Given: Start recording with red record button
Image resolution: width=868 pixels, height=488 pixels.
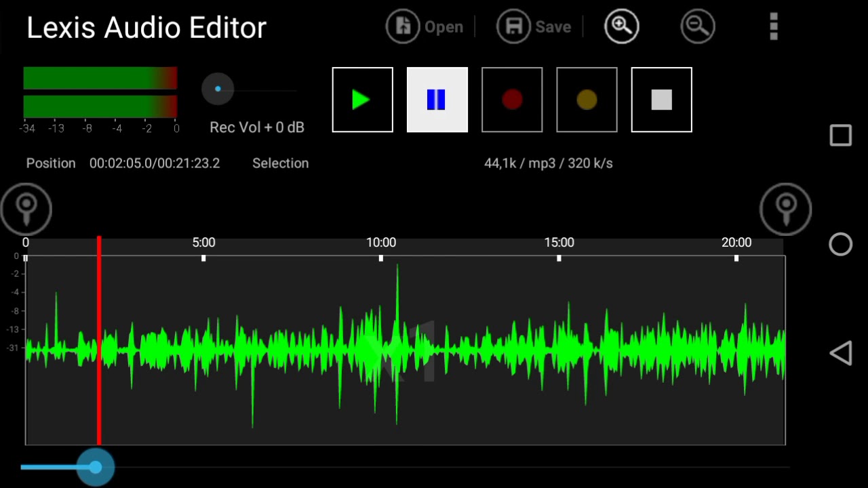Looking at the screenshot, I should click(x=512, y=100).
